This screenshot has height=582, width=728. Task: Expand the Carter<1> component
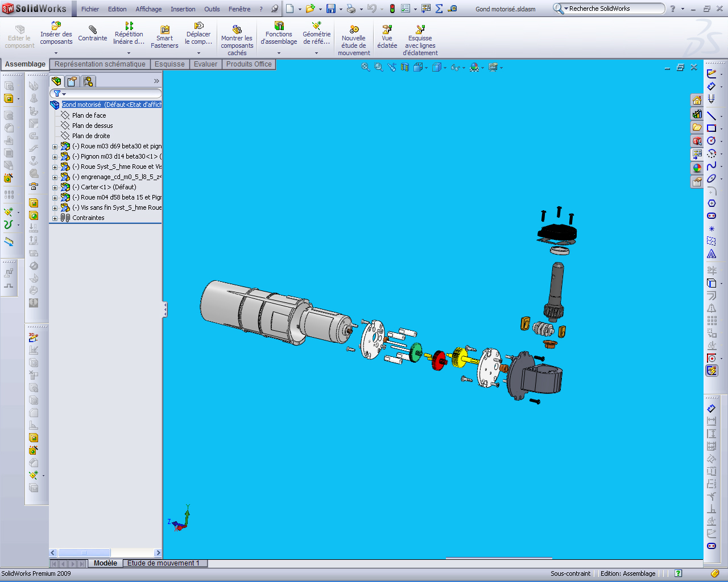(55, 188)
